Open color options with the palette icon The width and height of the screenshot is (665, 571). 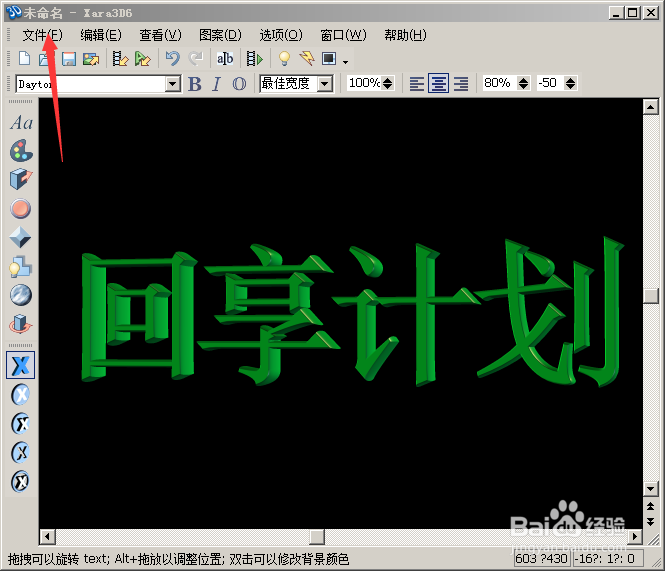point(21,151)
